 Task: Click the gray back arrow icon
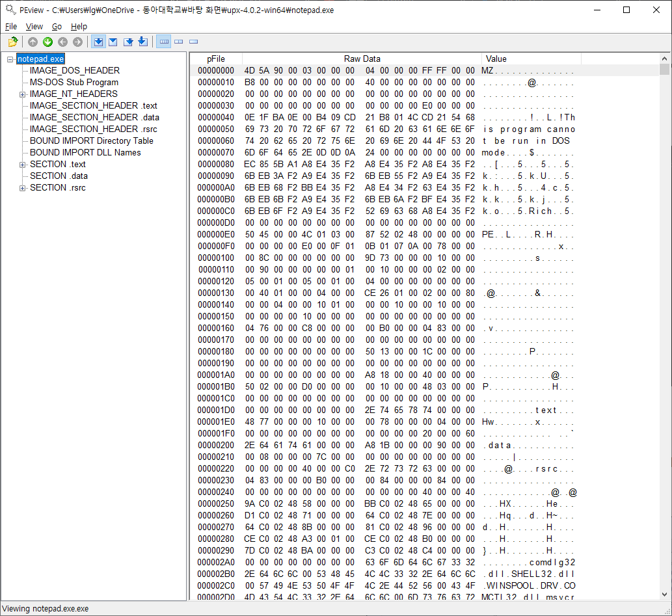click(x=63, y=42)
